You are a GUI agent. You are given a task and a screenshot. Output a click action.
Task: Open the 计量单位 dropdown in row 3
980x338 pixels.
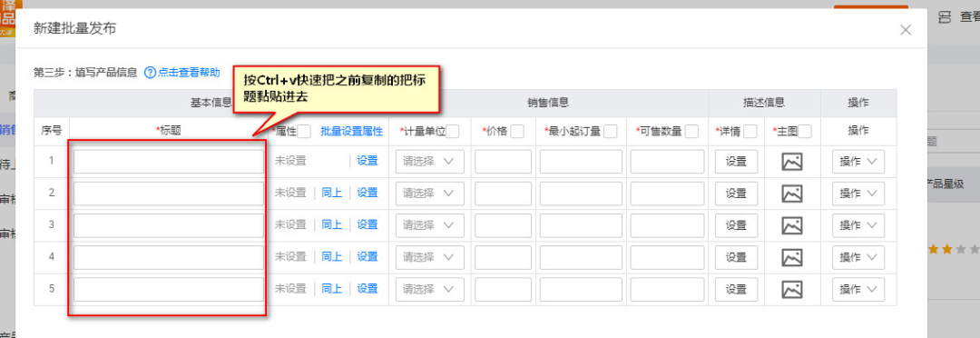(x=429, y=225)
